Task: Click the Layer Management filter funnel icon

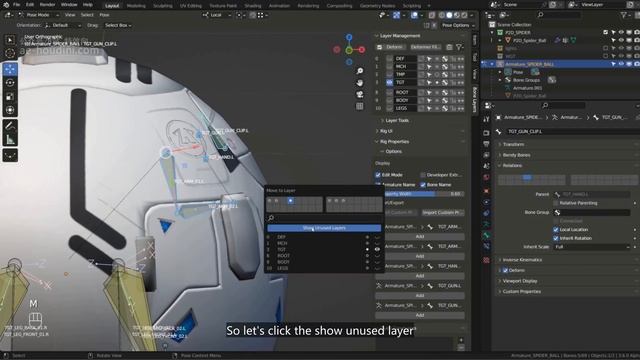Action: tap(459, 47)
